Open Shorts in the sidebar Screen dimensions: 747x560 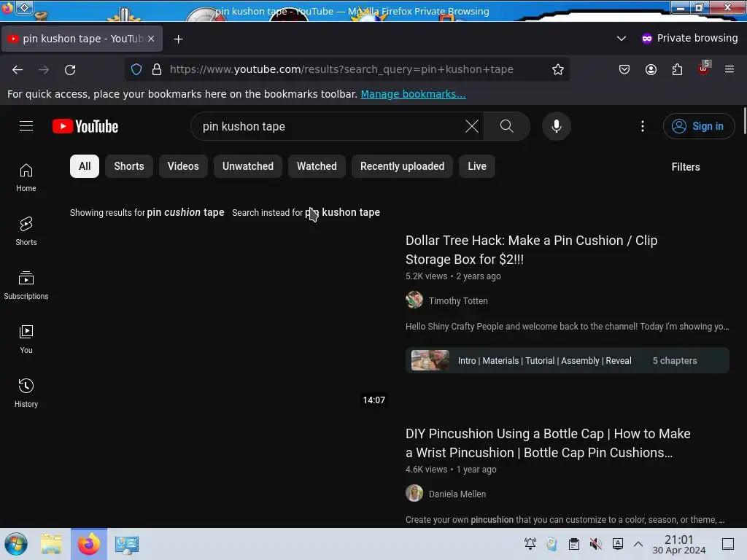pos(26,231)
